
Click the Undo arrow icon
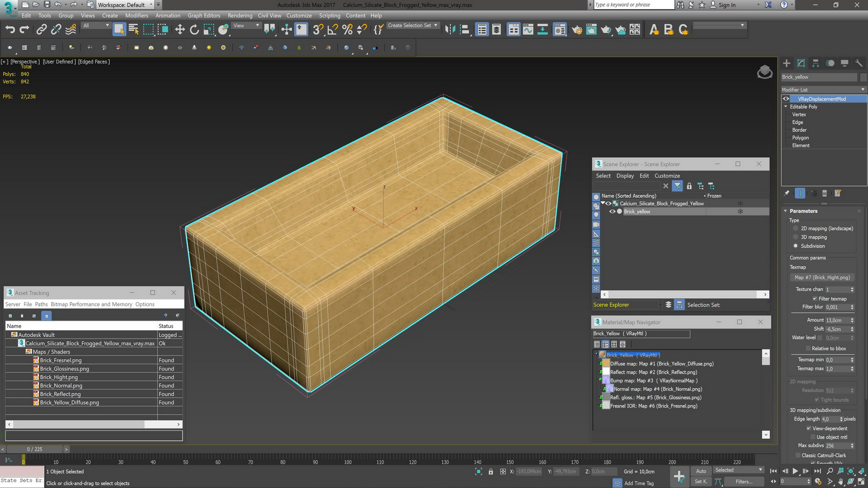(x=10, y=29)
